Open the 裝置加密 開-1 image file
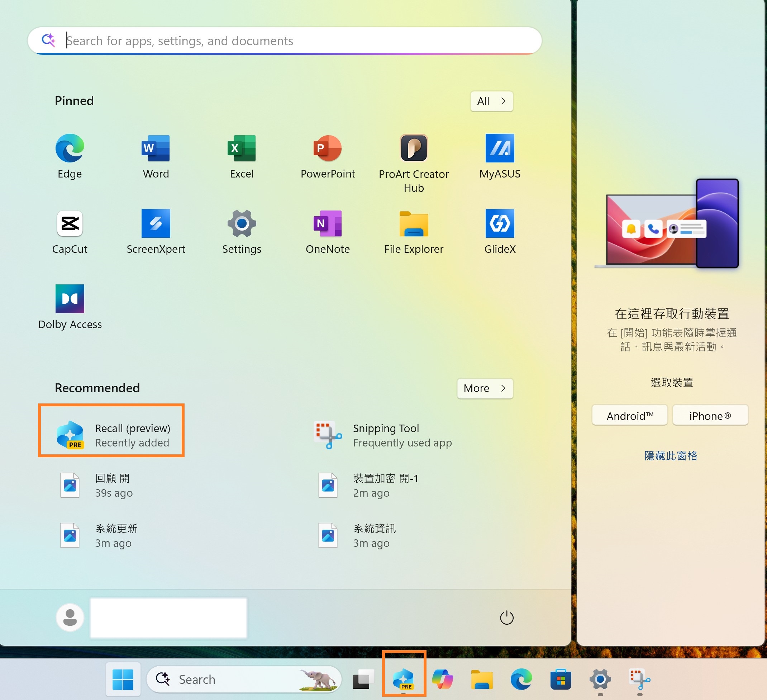 [368, 485]
